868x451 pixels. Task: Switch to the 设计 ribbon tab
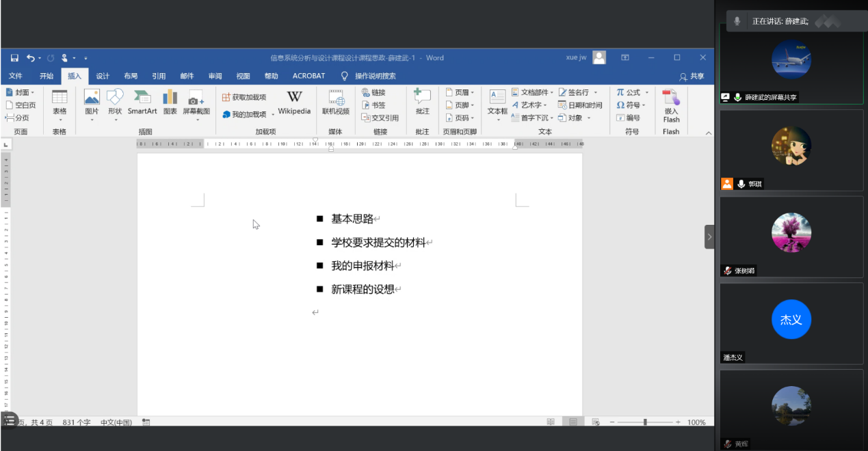coord(103,76)
